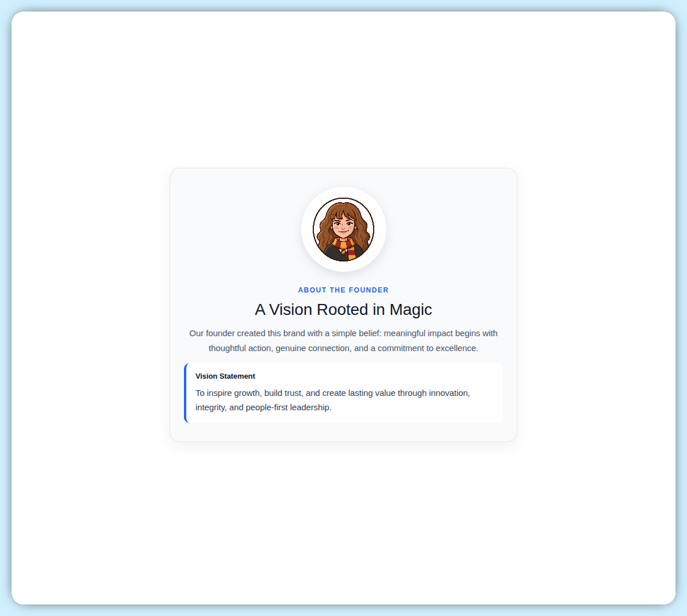Click the 'meaningful impact begins with' phrase
Viewport: 687px width, 616px height.
[440, 333]
